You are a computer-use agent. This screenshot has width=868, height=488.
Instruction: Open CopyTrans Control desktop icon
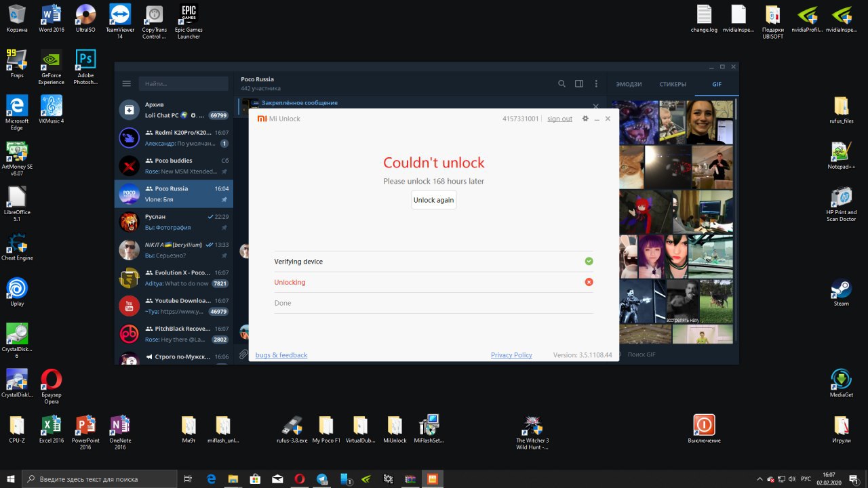click(x=155, y=21)
